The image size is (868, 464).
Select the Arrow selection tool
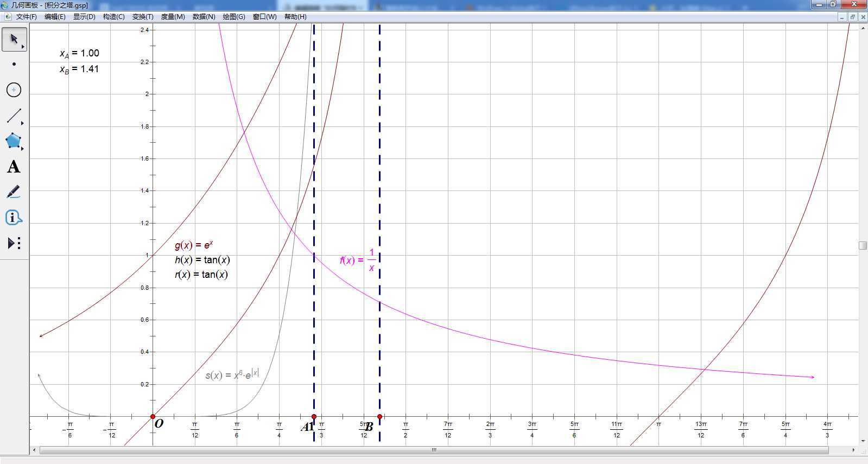pyautogui.click(x=14, y=39)
